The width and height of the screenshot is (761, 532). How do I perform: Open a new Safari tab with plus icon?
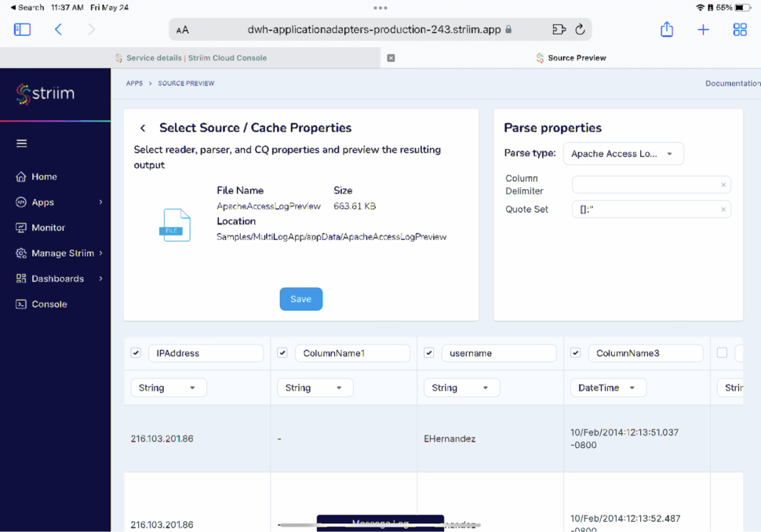pyautogui.click(x=703, y=30)
